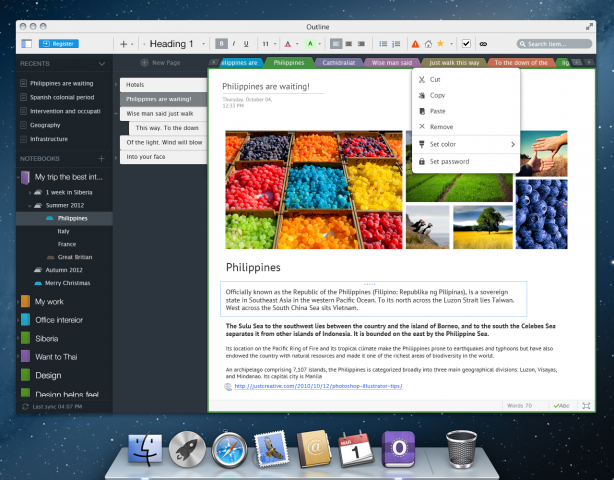Toggle spell check Abc in status bar
This screenshot has height=480, width=614.
point(562,406)
